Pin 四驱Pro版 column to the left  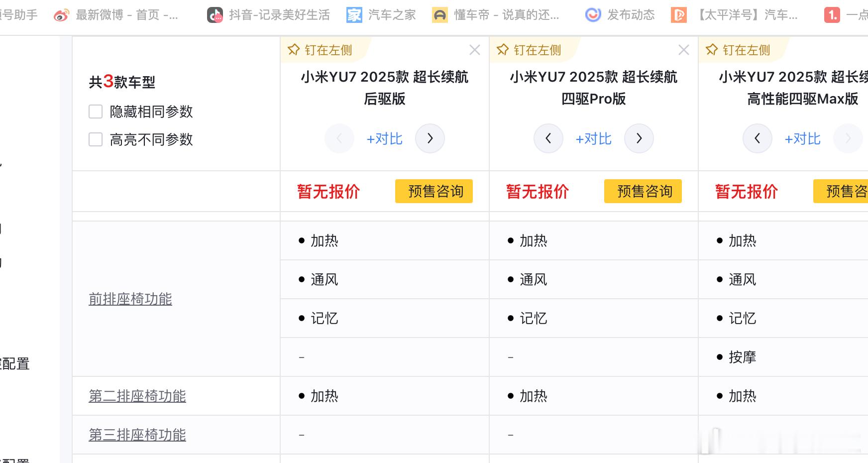click(529, 50)
